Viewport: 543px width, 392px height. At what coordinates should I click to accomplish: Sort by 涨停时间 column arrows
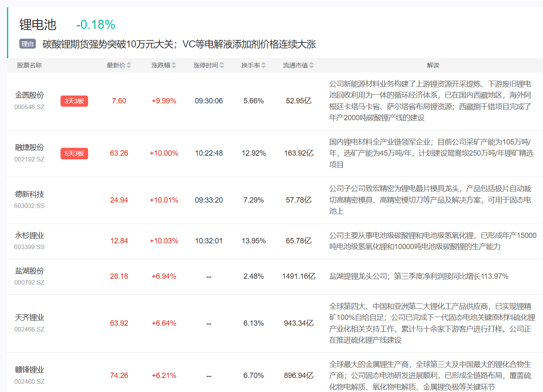point(222,65)
